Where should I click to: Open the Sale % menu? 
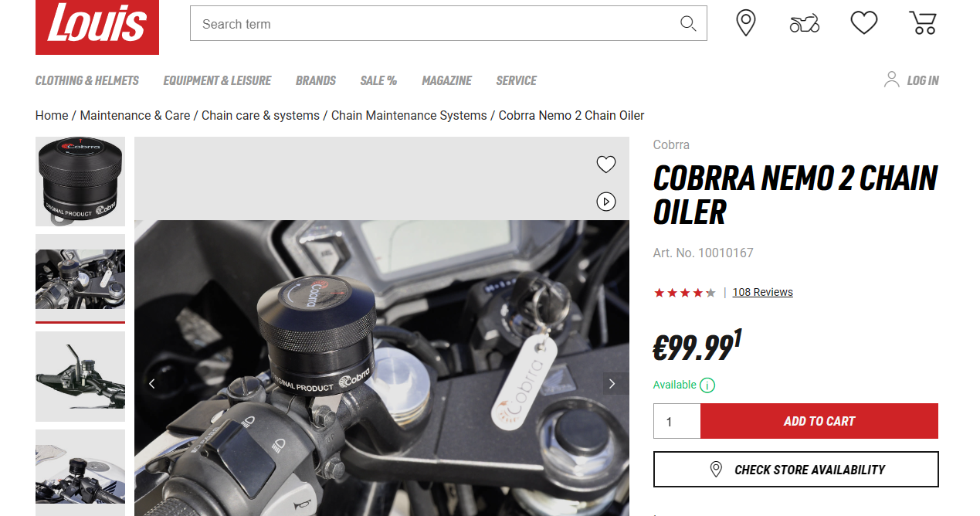(x=378, y=80)
